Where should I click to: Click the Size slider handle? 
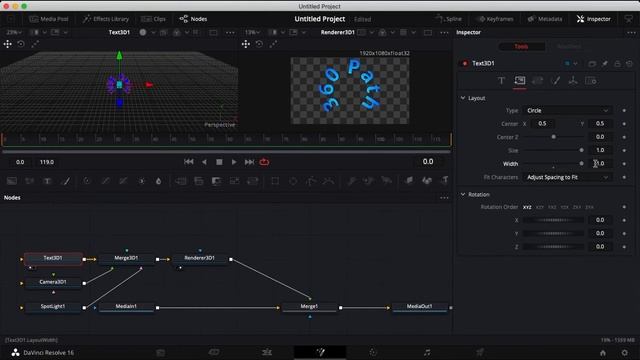(x=582, y=150)
